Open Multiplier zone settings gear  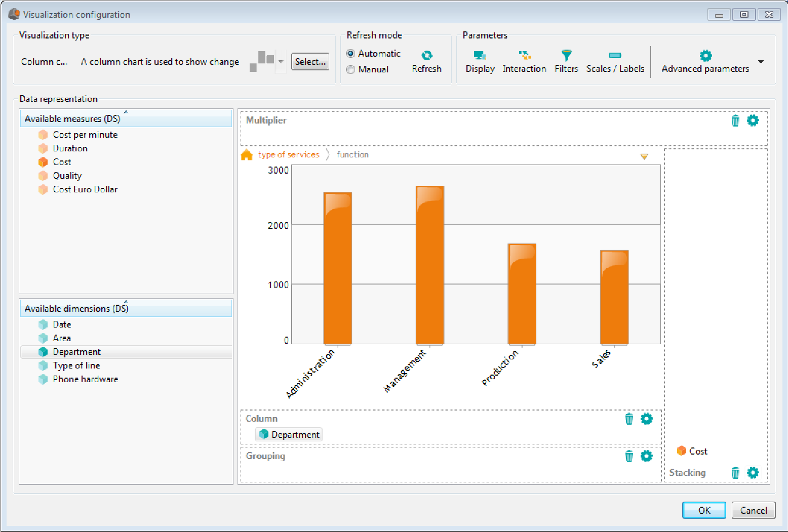click(753, 120)
